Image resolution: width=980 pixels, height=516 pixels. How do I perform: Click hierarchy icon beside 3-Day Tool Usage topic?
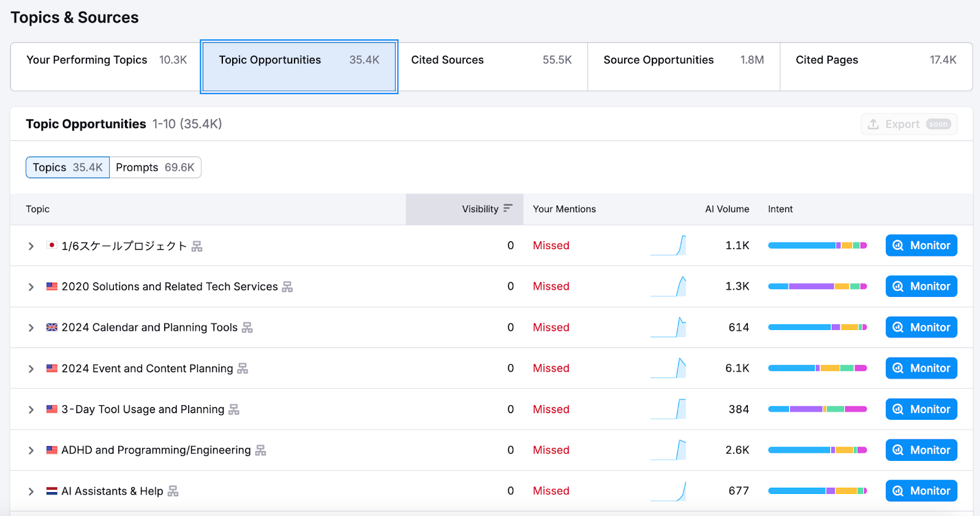[x=233, y=409]
